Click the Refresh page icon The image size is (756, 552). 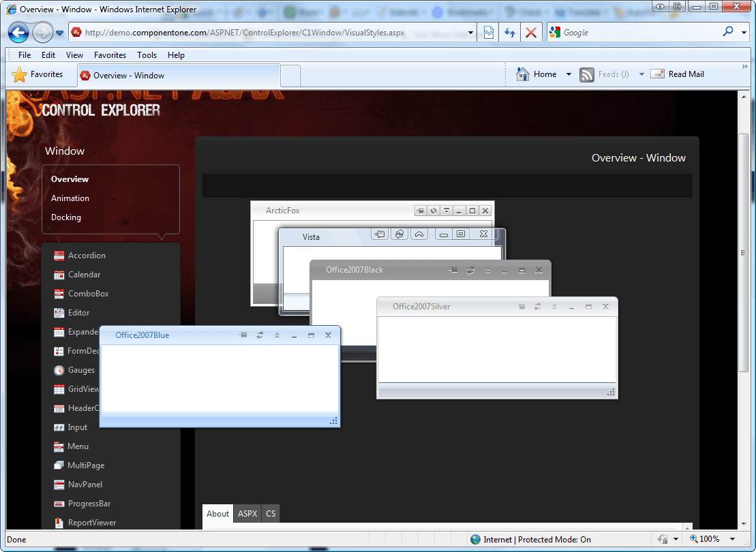pos(510,33)
